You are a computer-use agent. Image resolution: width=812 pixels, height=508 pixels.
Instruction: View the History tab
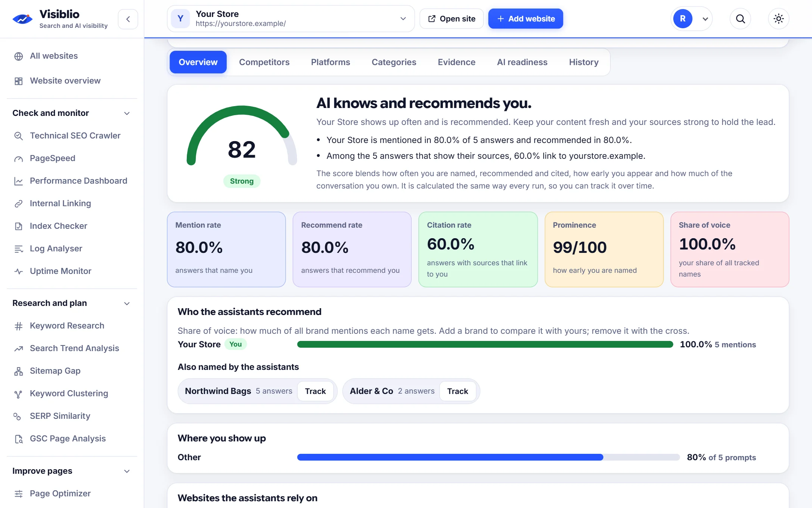[x=584, y=62]
